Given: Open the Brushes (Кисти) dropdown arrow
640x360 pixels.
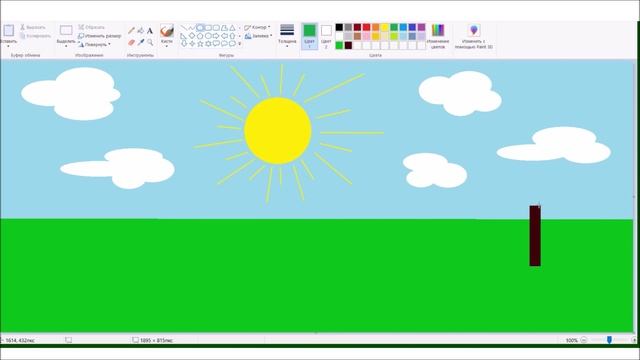Looking at the screenshot, I should (167, 46).
